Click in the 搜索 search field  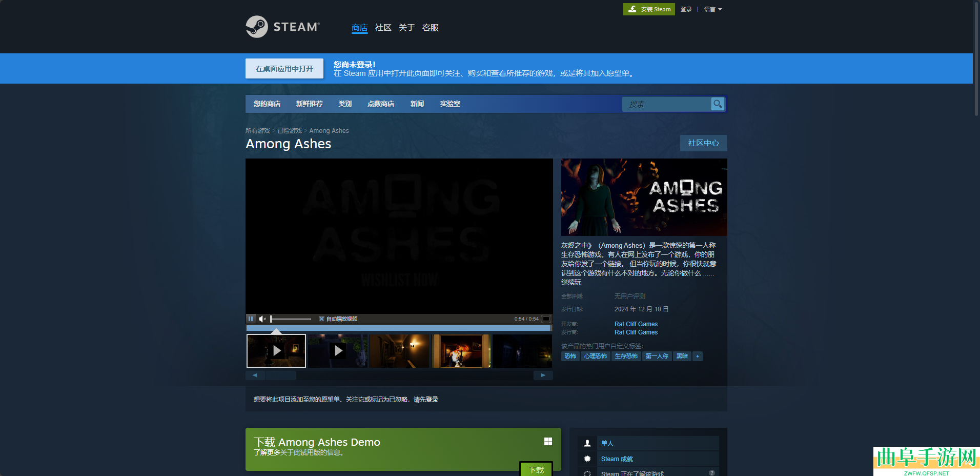666,104
